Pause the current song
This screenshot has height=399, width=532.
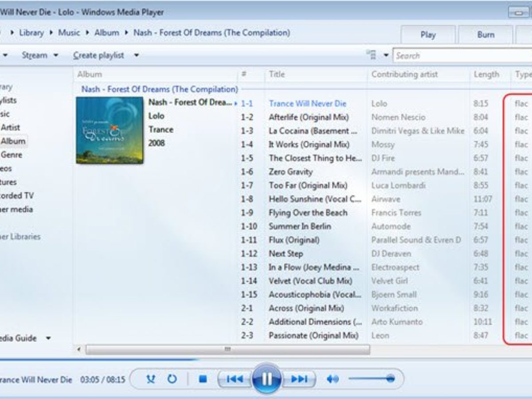click(266, 379)
